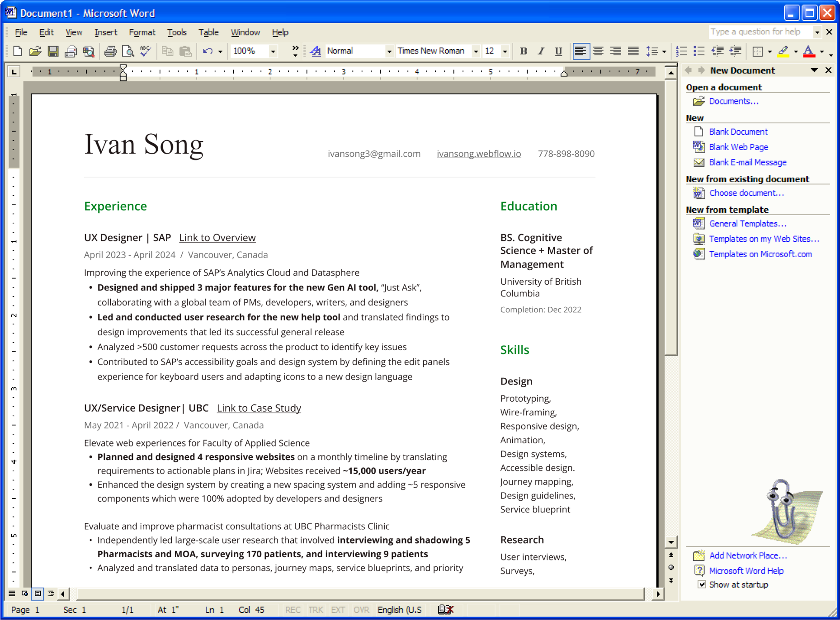Screen dimensions: 840x620
Task: Click the Decrease Indent icon
Action: (x=717, y=51)
